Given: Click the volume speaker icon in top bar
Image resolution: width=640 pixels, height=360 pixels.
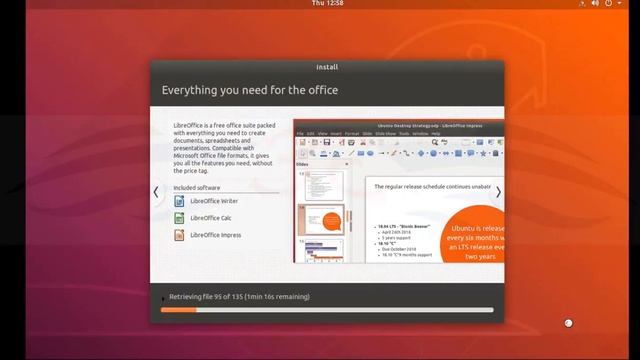Looking at the screenshot, I should [x=596, y=3].
